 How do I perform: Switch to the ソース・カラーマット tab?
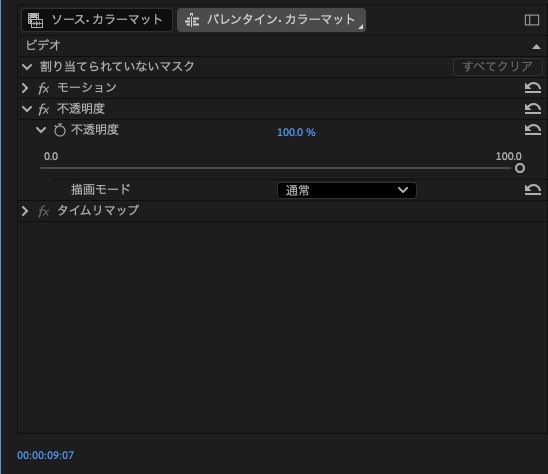96,20
